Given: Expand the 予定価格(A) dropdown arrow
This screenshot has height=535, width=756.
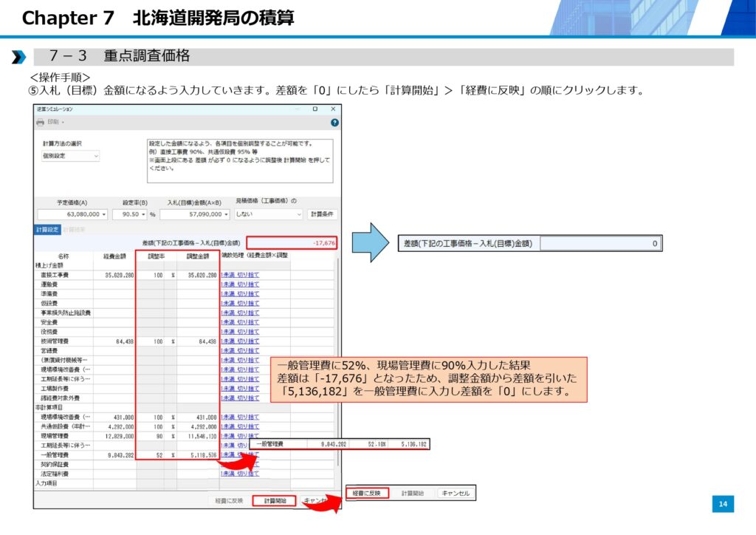Looking at the screenshot, I should pos(103,214).
